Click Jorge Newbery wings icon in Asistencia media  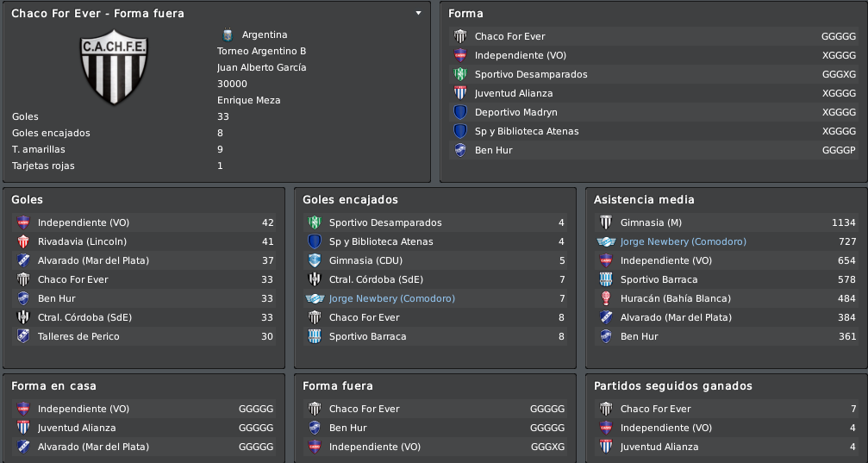click(606, 241)
